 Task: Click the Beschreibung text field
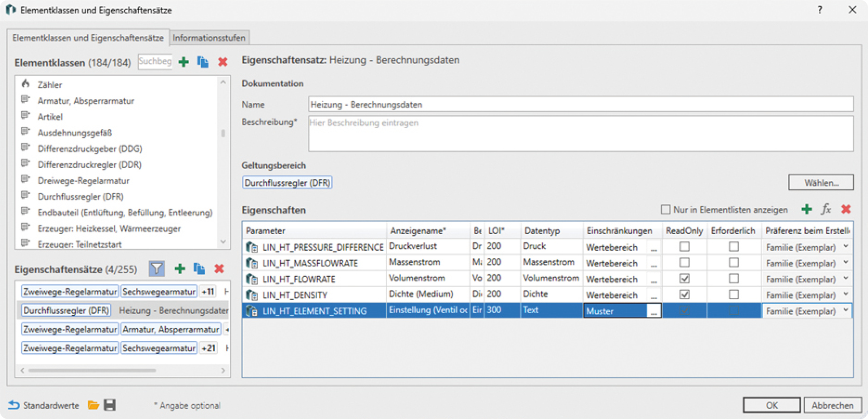click(580, 134)
